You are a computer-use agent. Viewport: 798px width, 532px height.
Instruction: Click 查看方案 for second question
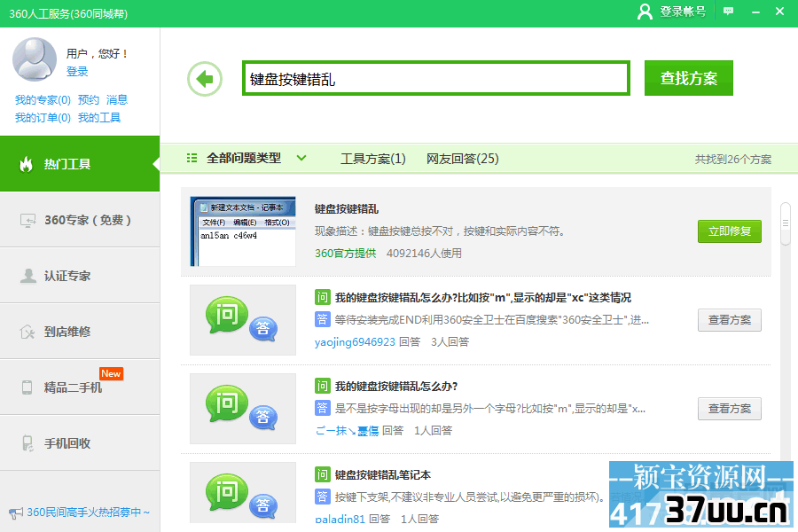coord(730,409)
